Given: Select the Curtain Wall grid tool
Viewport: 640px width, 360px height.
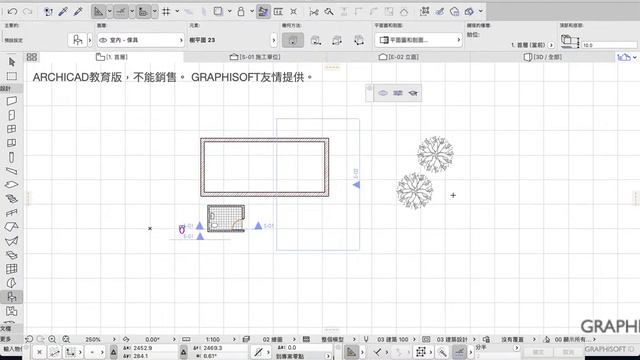Looking at the screenshot, I should (11, 269).
